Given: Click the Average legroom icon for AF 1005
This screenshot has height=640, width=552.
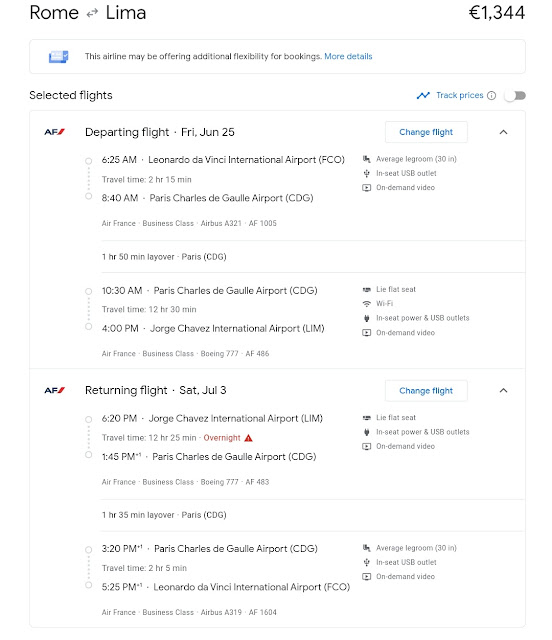Looking at the screenshot, I should click(x=367, y=159).
